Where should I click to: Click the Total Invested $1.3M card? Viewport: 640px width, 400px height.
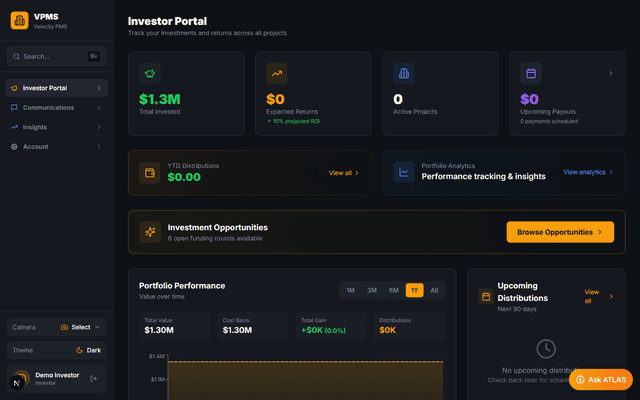coord(186,93)
